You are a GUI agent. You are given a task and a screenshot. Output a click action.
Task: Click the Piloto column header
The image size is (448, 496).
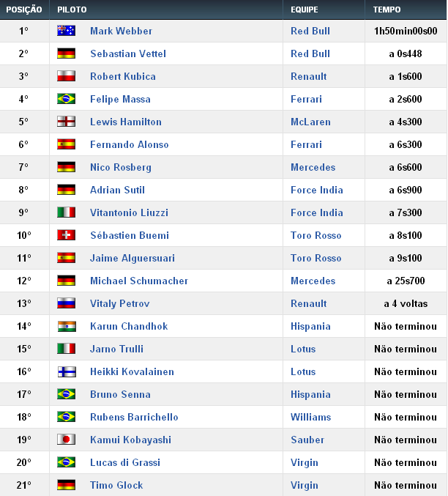pyautogui.click(x=72, y=10)
